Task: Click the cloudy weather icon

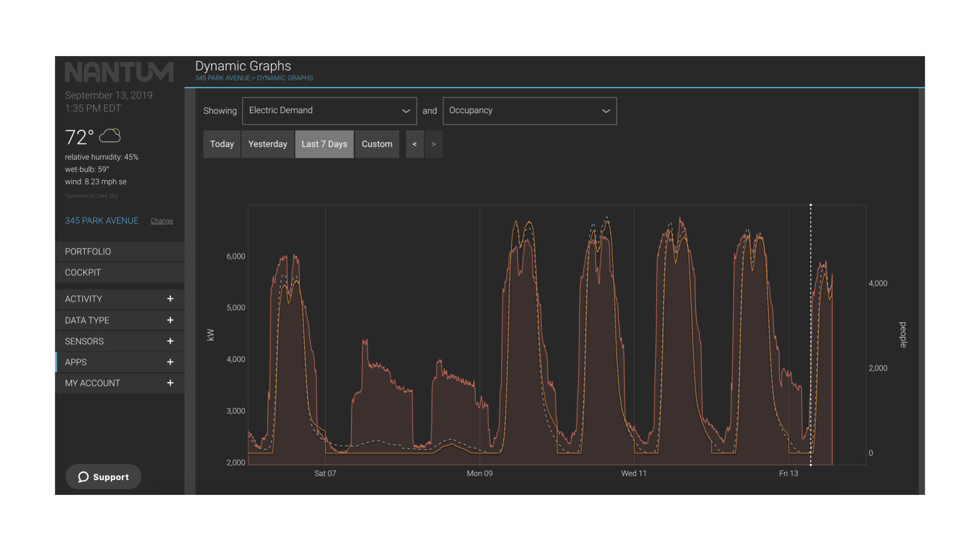Action: pos(110,136)
